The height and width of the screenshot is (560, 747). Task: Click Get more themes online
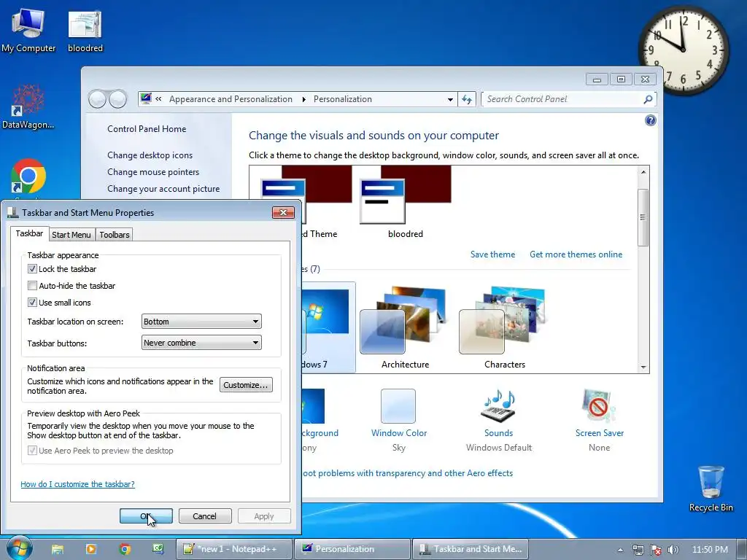tap(576, 254)
